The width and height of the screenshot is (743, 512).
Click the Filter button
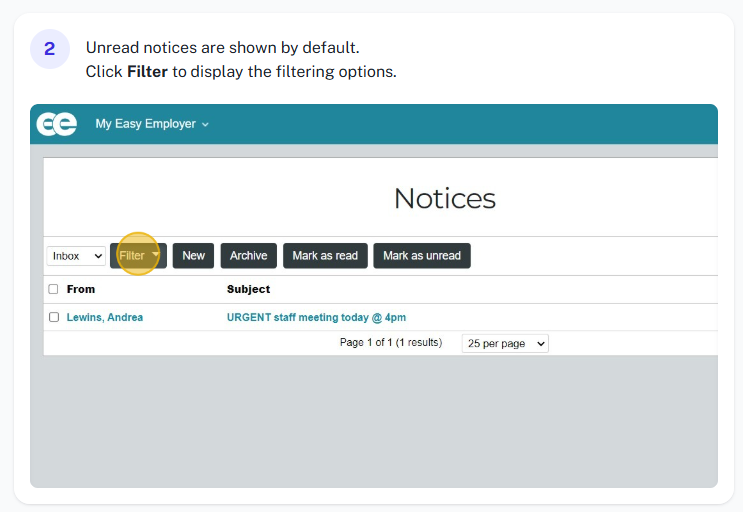pos(138,256)
